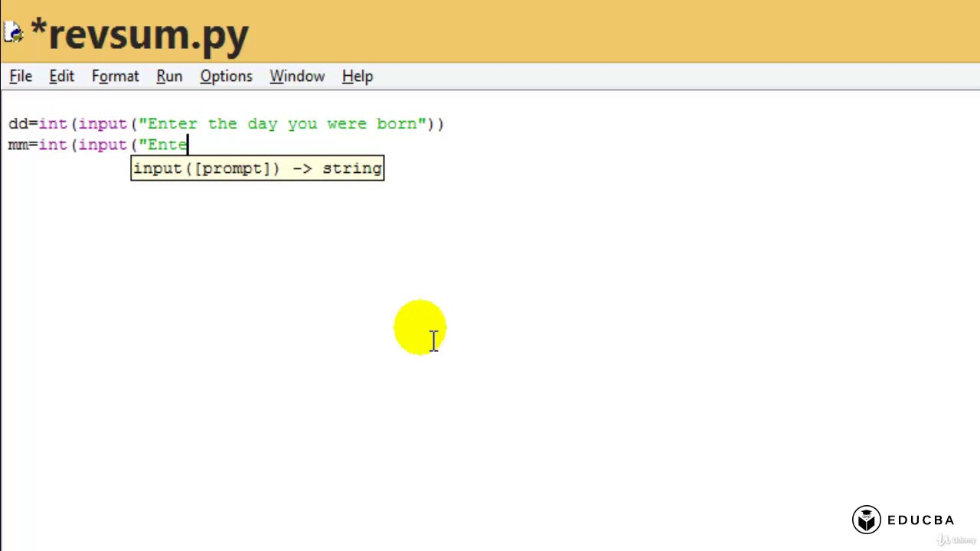Open the Run menu
Screen dimensions: 980x551
tap(169, 77)
